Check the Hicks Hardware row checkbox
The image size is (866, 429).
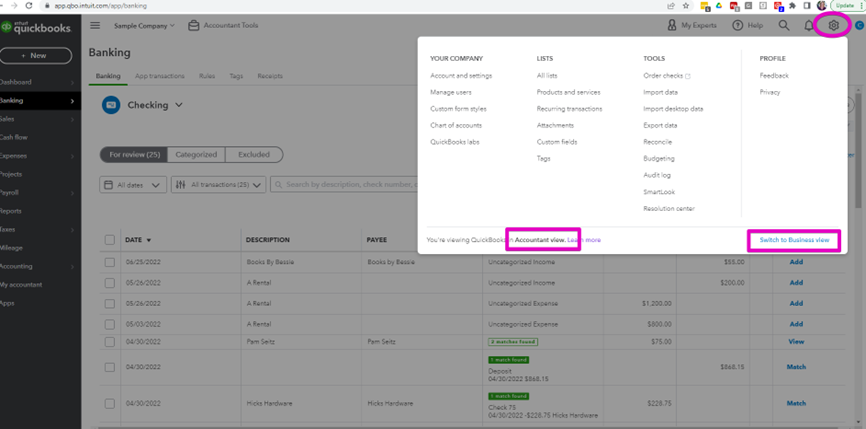tap(109, 404)
